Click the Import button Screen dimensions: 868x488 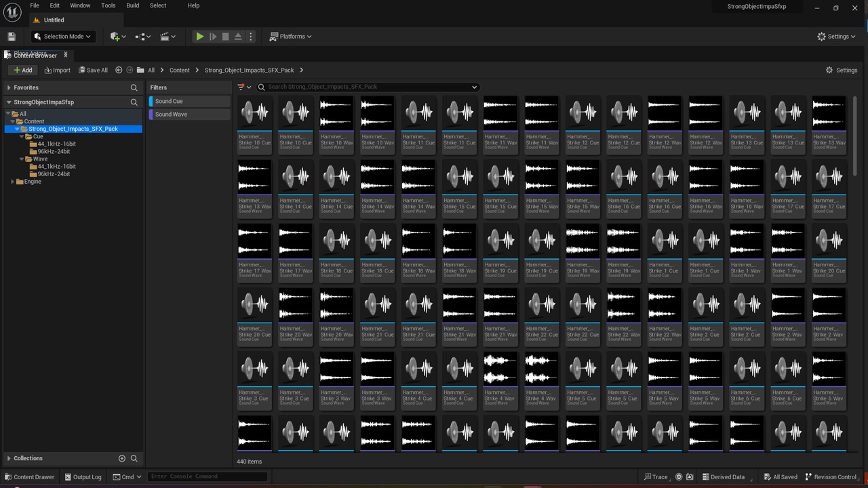(x=57, y=70)
